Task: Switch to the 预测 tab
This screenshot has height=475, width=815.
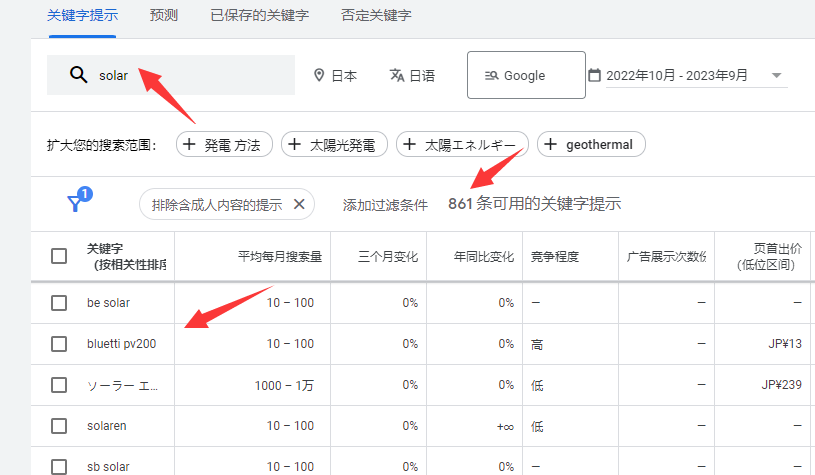Action: tap(164, 16)
